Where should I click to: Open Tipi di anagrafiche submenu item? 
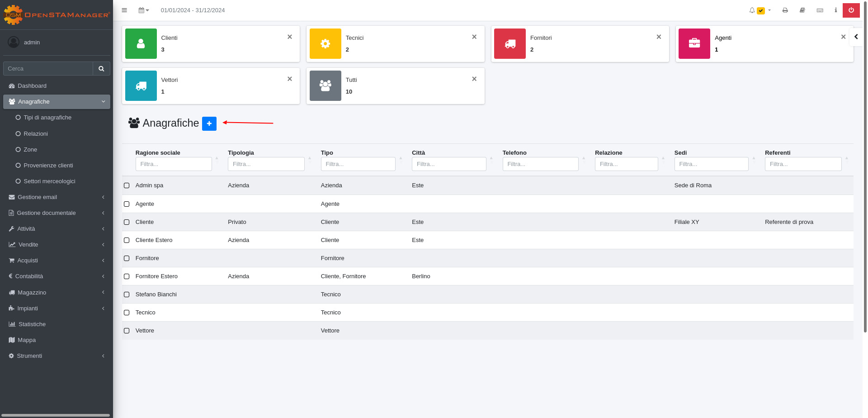click(x=47, y=118)
